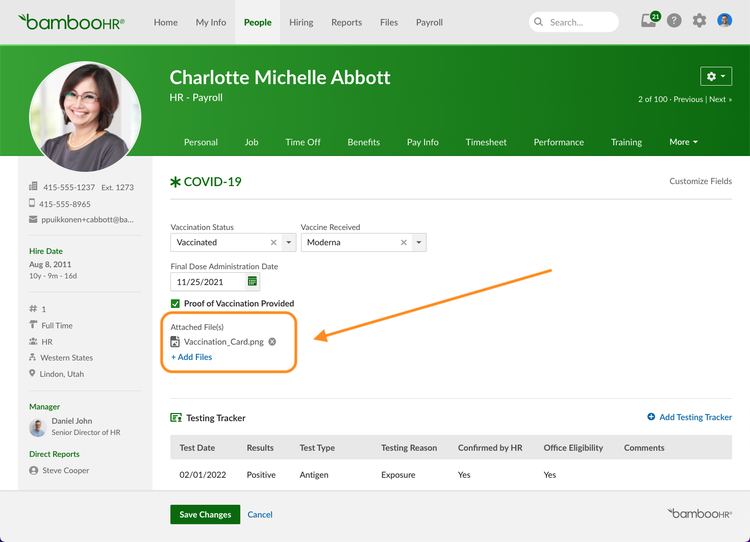Image resolution: width=750 pixels, height=542 pixels.
Task: Switch to the Time Off tab
Action: [303, 142]
